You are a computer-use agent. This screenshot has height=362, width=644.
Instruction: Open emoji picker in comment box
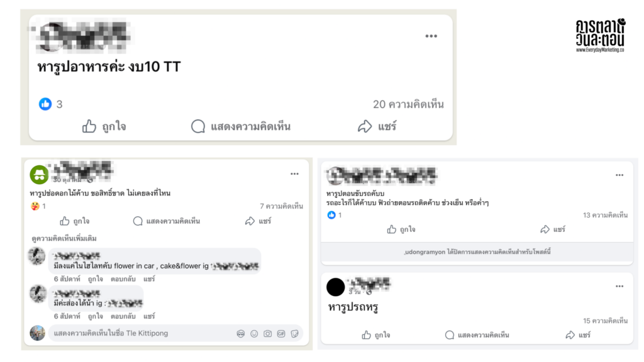point(254,334)
